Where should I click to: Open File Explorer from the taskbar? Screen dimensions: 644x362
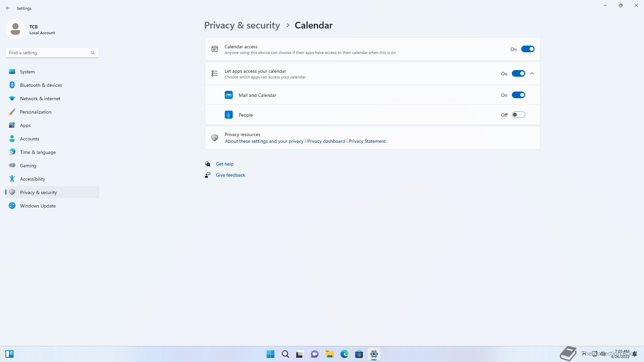(330, 354)
